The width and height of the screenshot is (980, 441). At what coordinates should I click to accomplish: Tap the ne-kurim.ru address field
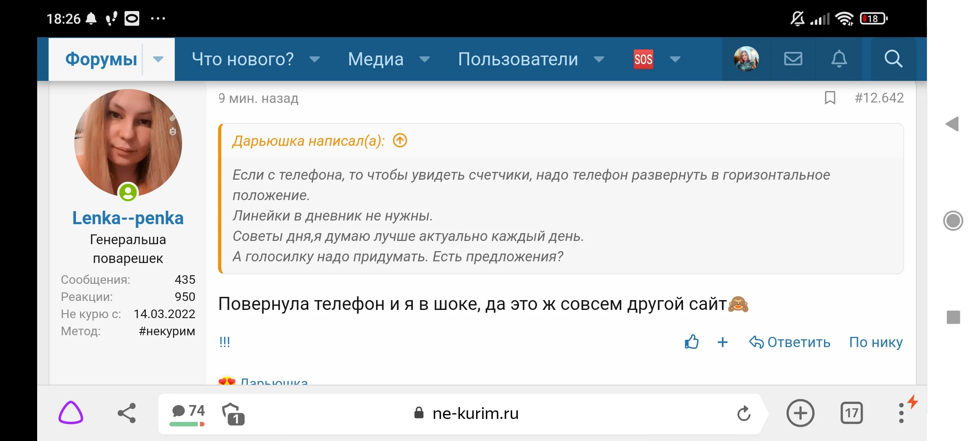tap(475, 413)
